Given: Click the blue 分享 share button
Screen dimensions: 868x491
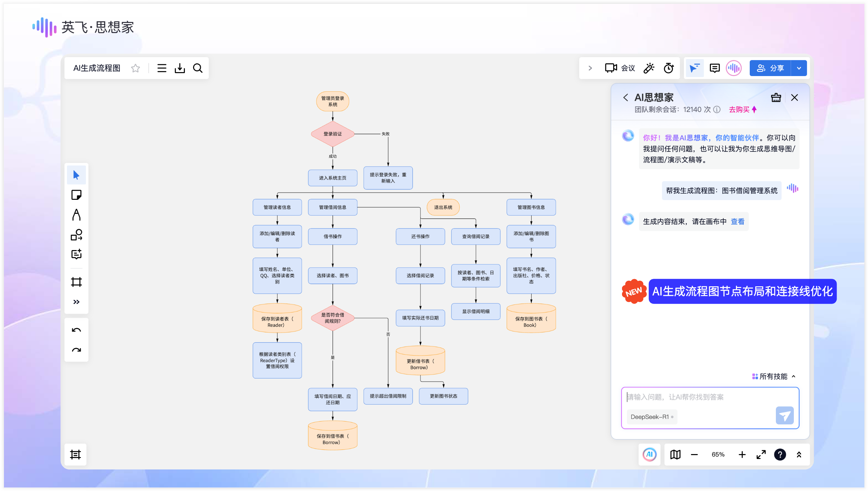Looking at the screenshot, I should [770, 68].
